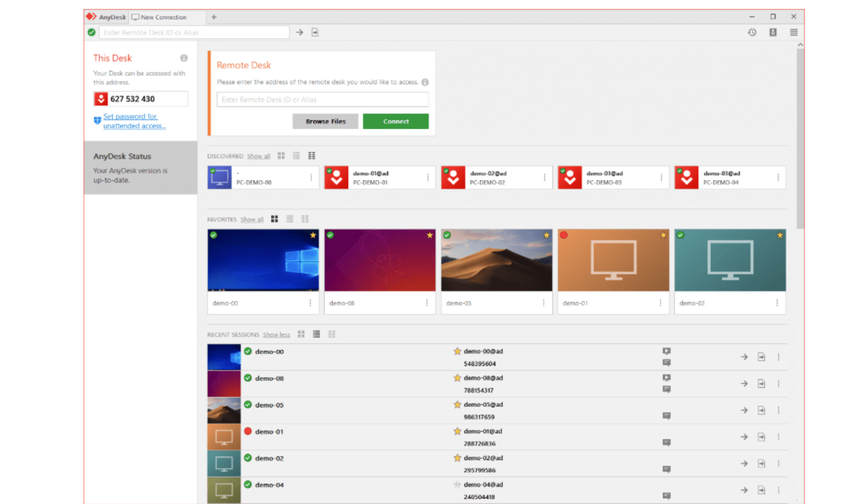This screenshot has height=504, width=864.
Task: Select grid view for Recent Sessions
Action: point(301,334)
